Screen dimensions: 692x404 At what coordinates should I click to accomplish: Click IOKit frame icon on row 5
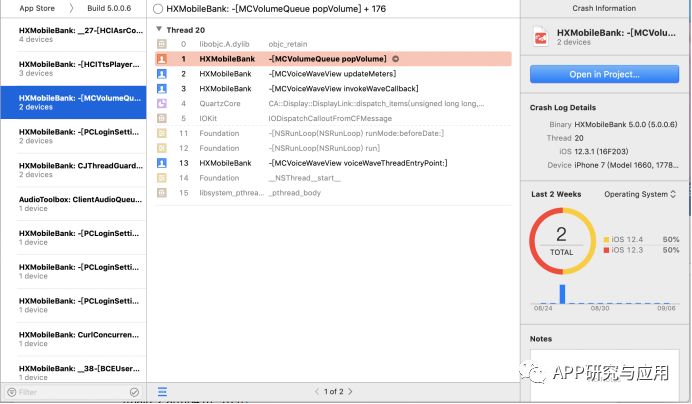click(x=162, y=118)
